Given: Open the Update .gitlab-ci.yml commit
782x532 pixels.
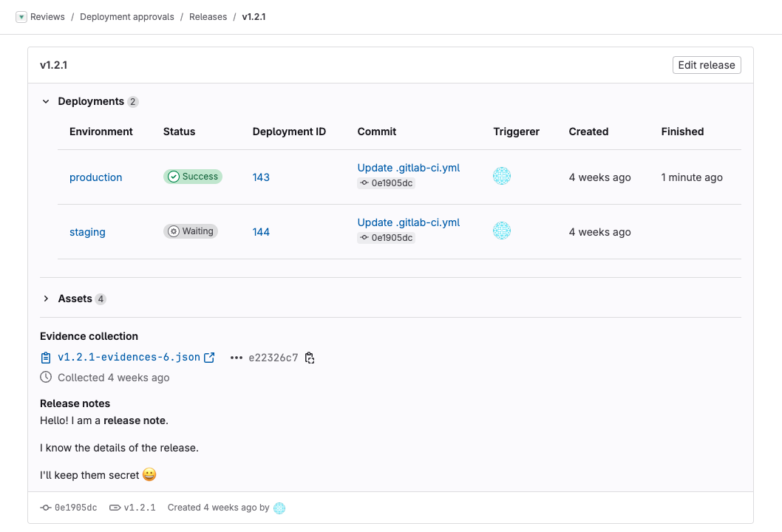Looking at the screenshot, I should [408, 168].
